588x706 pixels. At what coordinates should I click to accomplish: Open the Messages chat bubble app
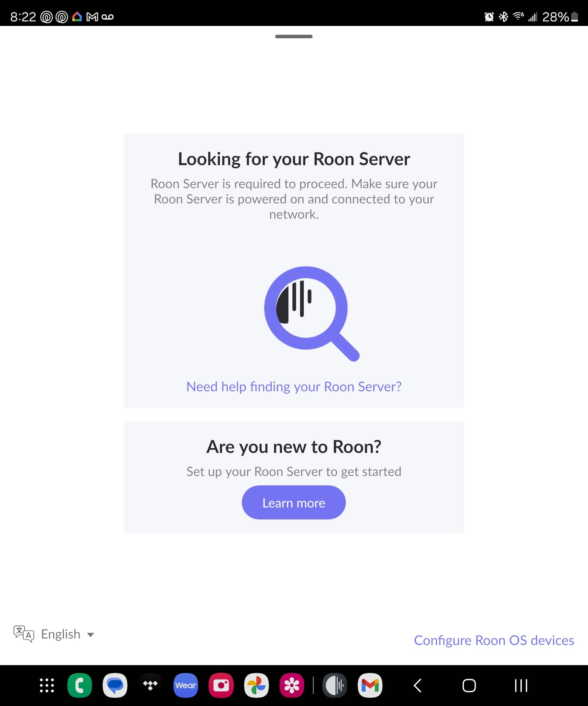point(115,685)
